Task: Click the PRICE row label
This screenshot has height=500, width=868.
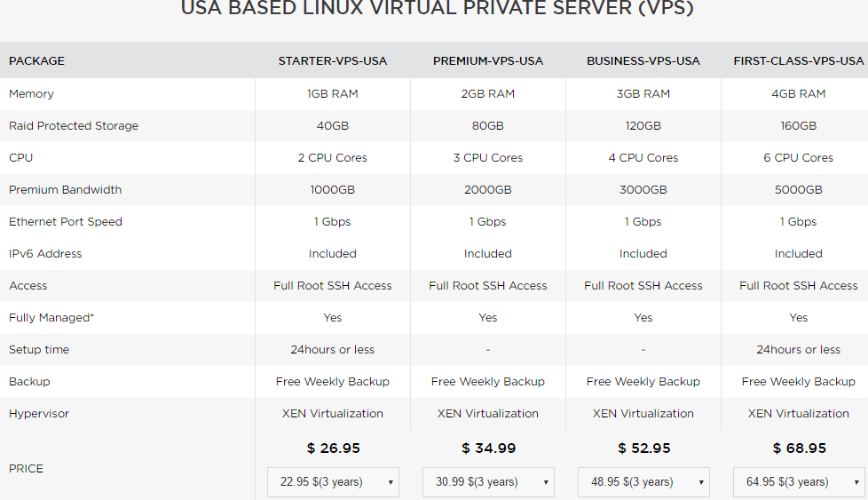Action: coord(27,469)
